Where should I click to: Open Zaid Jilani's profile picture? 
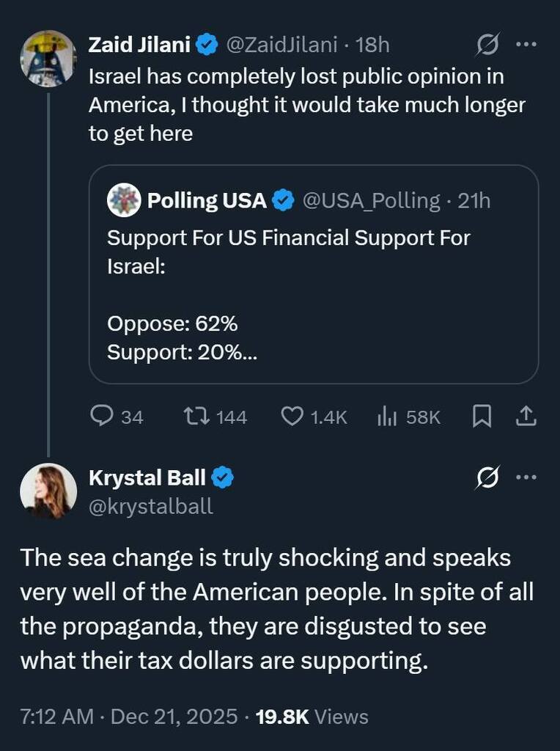click(48, 59)
